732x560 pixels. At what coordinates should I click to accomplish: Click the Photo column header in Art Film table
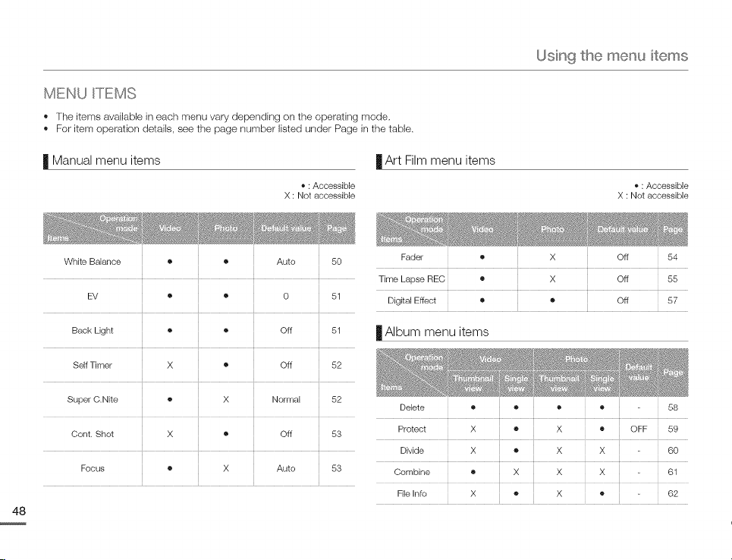(552, 229)
